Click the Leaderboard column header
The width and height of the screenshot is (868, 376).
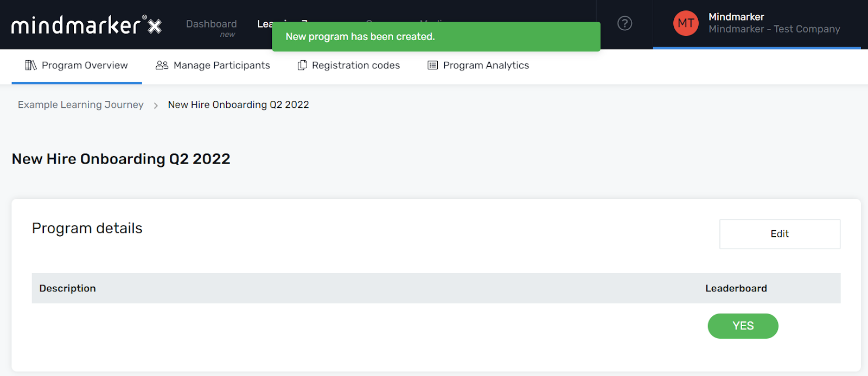coord(736,288)
